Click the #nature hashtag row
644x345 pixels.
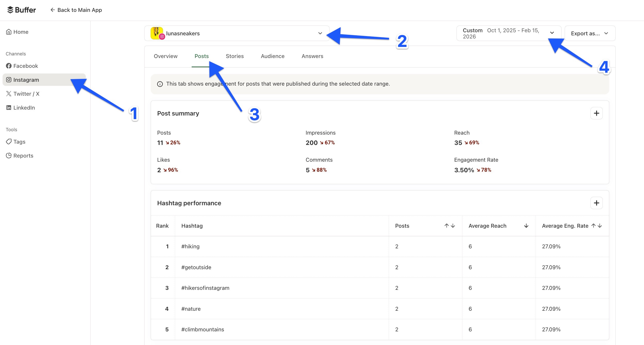tap(380, 309)
